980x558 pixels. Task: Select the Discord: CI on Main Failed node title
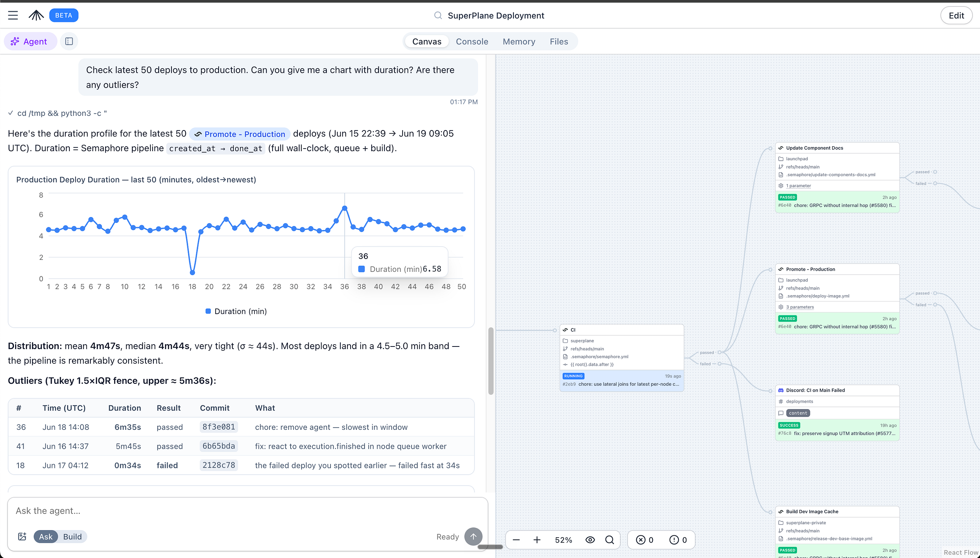[x=815, y=391]
